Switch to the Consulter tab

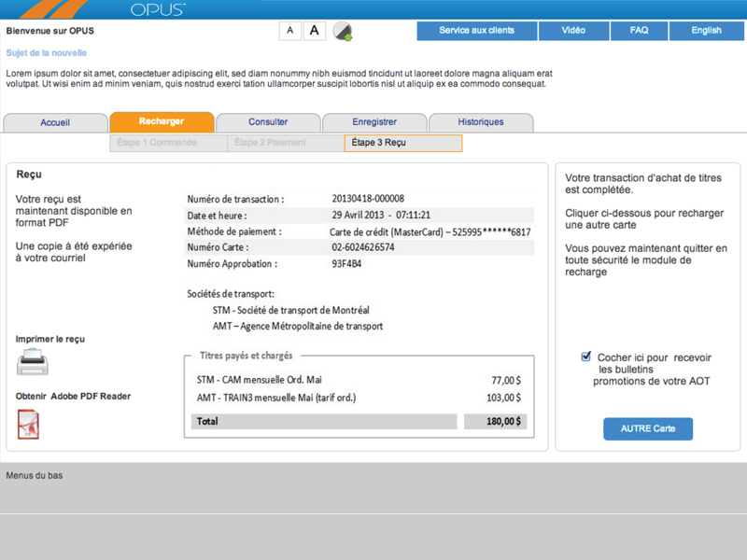click(268, 122)
